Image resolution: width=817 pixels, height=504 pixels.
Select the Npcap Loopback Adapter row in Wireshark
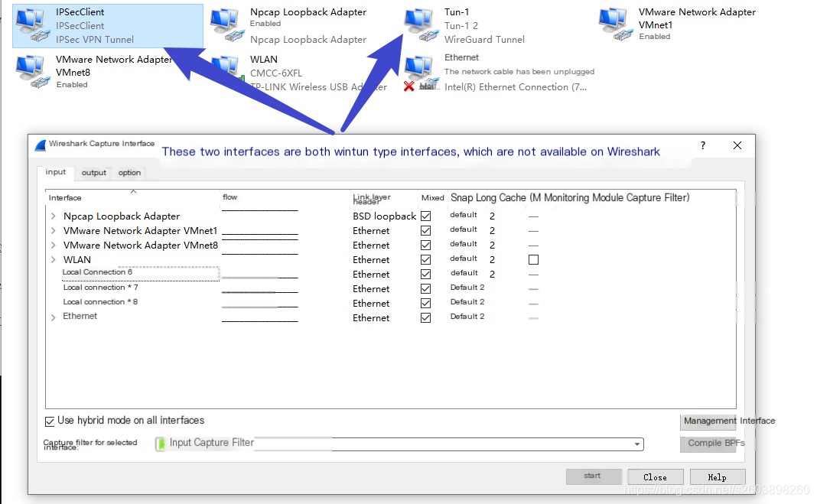391,216
